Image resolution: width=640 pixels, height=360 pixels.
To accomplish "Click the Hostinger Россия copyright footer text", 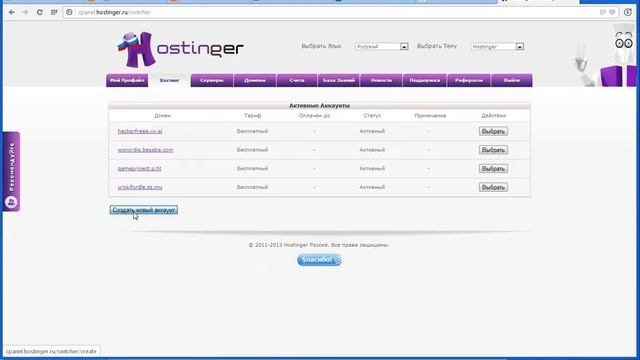I will point(319,245).
